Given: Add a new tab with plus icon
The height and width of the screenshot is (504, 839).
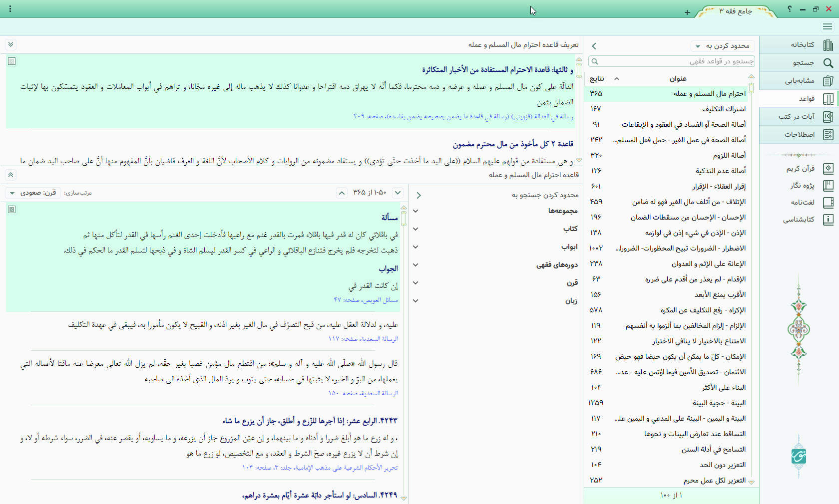Looking at the screenshot, I should 687,12.
